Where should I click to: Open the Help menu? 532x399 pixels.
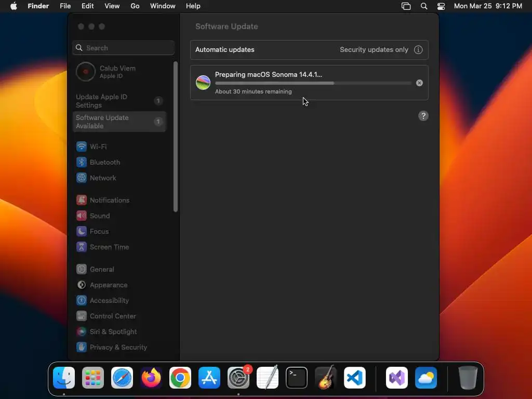193,6
